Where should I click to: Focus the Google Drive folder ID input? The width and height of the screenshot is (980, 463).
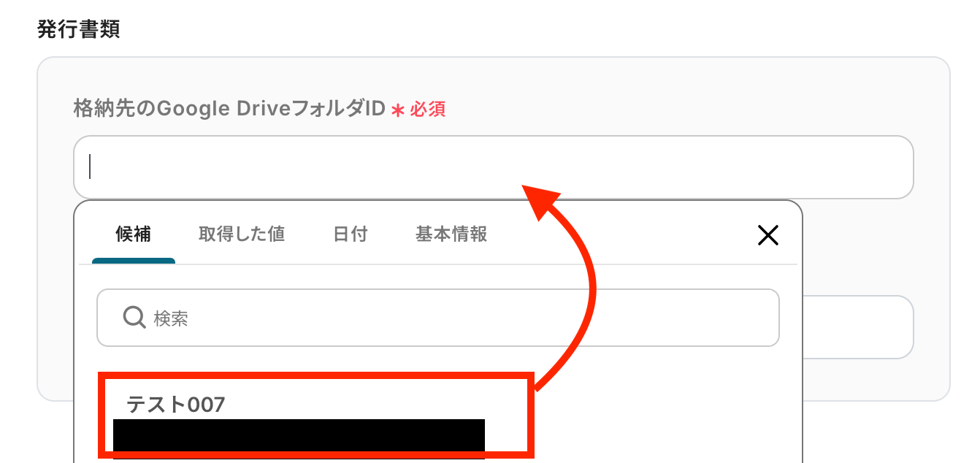pos(494,167)
